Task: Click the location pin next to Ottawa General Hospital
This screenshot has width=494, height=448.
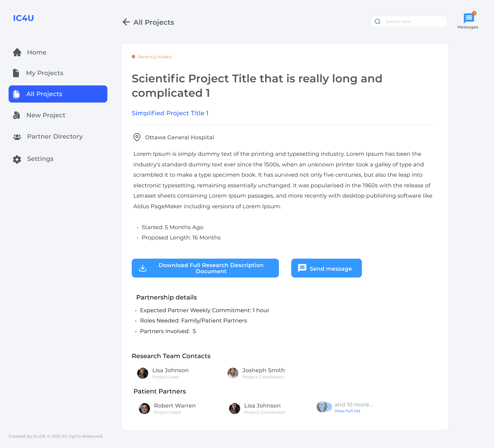Action: coord(137,137)
